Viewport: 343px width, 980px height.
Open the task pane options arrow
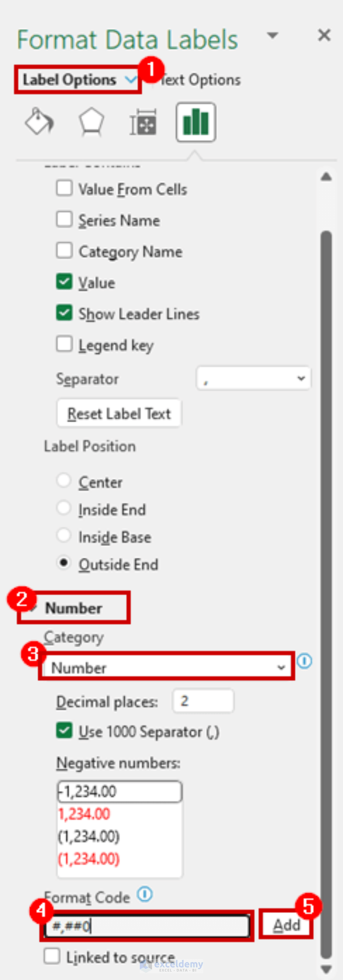(x=272, y=35)
